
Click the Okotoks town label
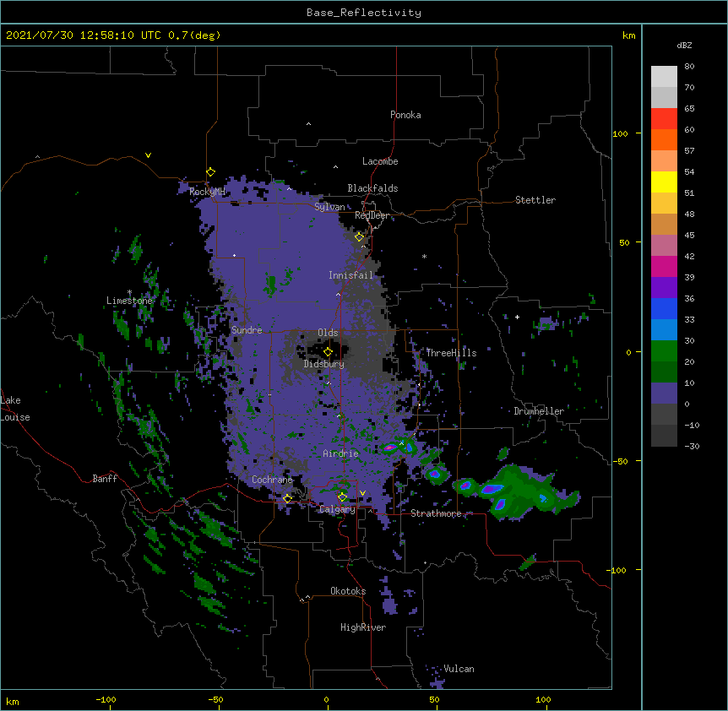tap(348, 591)
